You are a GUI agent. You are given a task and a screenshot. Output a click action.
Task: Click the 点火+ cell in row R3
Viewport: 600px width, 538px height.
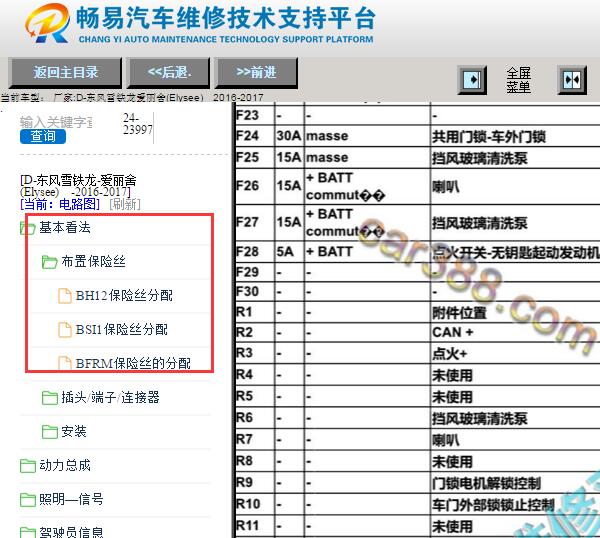click(450, 354)
